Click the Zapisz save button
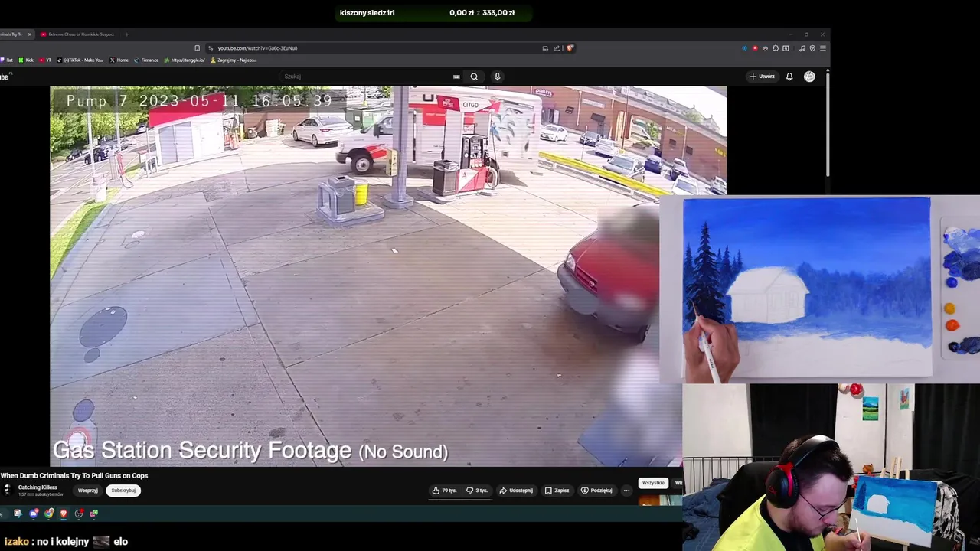 point(557,491)
